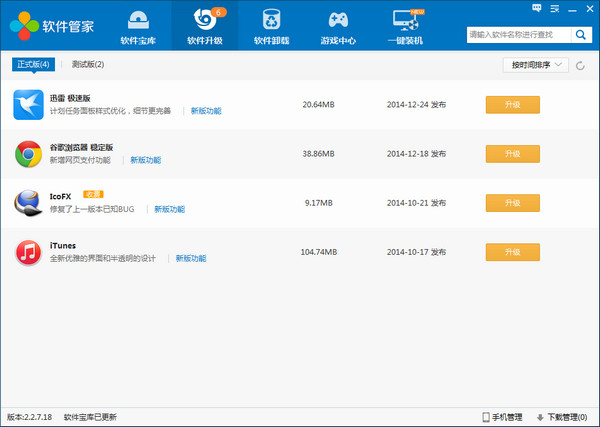Open the 软件卸载 uninstall section
This screenshot has width=600, height=427.
[271, 27]
